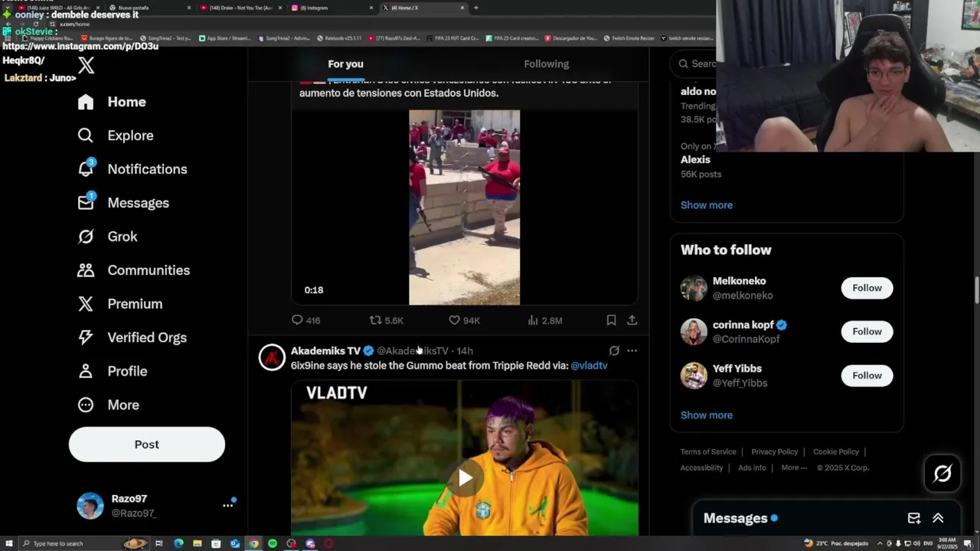
Task: Click the X logo in the sidebar
Action: click(x=86, y=66)
